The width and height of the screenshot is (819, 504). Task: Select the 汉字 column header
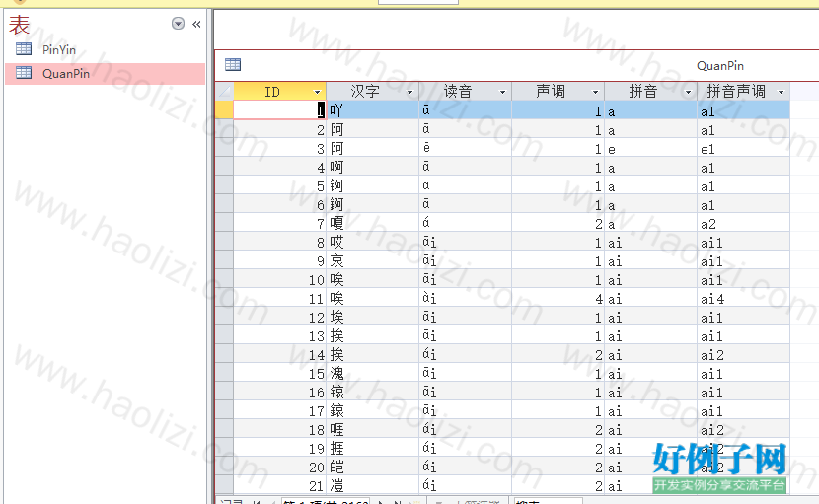click(x=373, y=92)
